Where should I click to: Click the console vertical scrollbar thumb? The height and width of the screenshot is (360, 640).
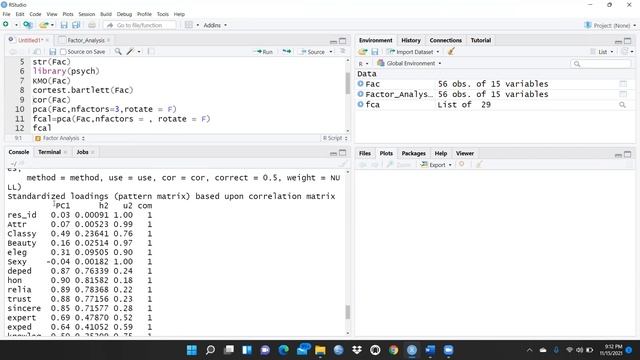[348, 312]
